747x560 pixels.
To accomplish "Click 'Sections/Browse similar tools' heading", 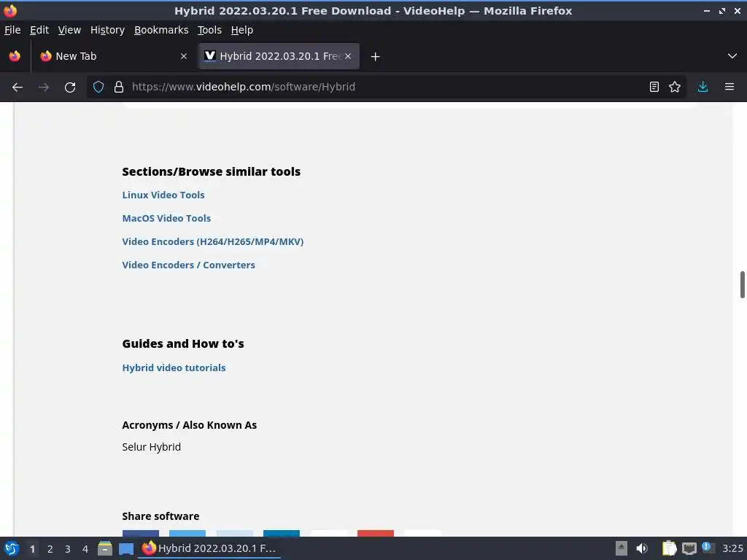I will pyautogui.click(x=212, y=171).
